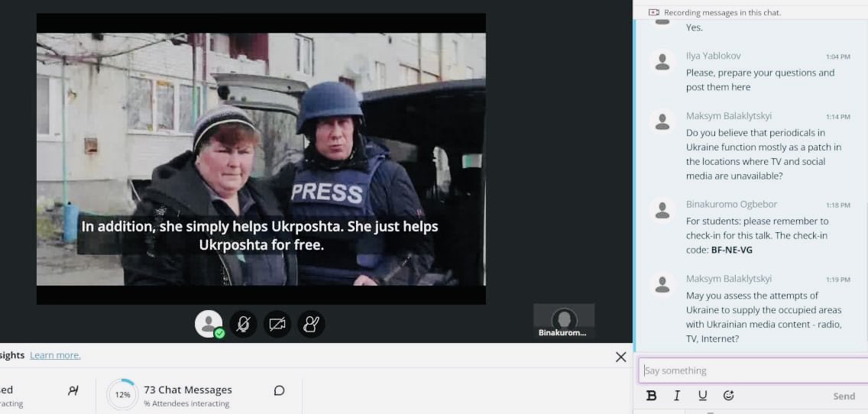This screenshot has width=868, height=414.
Task: Click the 73 Chat Messages label
Action: 188,390
